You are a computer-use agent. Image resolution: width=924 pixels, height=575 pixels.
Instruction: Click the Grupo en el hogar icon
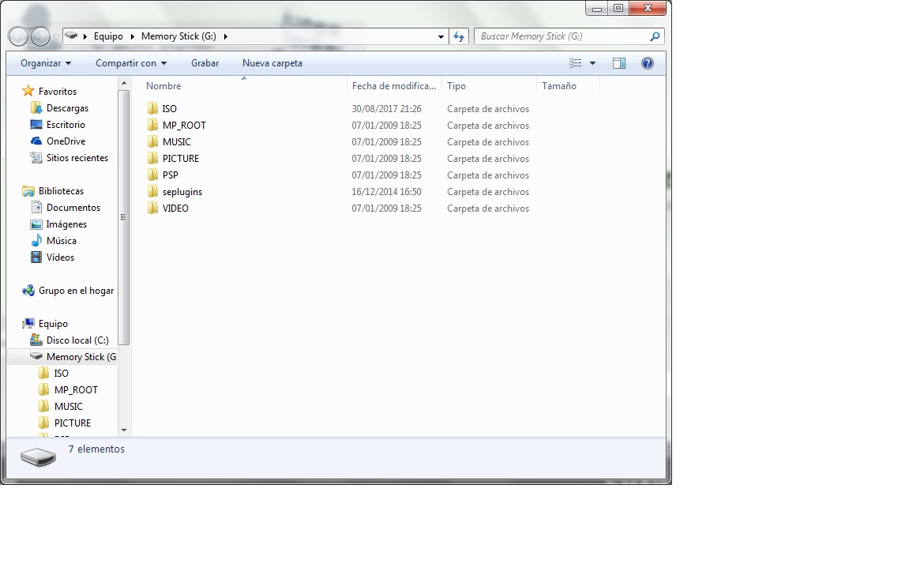28,291
